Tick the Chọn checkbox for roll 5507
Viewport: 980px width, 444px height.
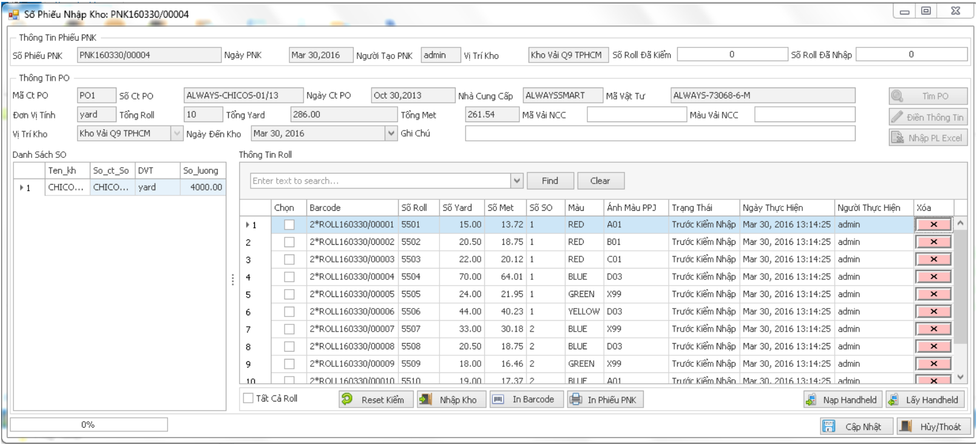tap(289, 329)
